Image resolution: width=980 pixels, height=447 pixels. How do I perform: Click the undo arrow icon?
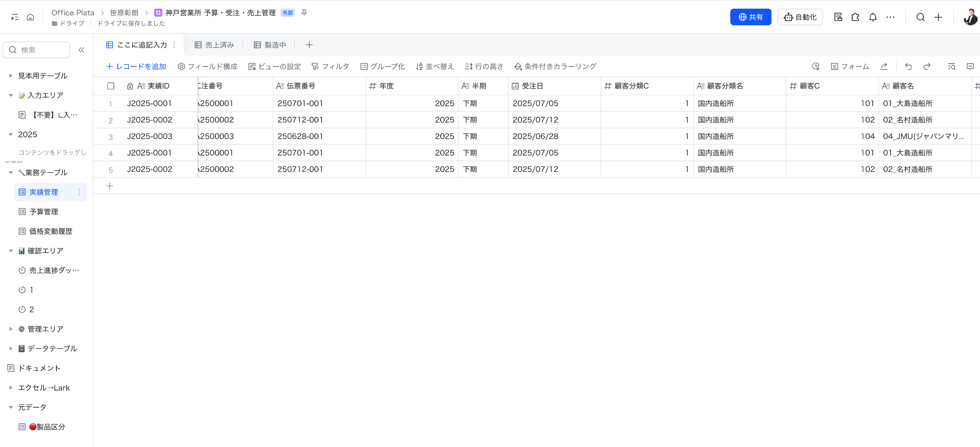coord(908,67)
